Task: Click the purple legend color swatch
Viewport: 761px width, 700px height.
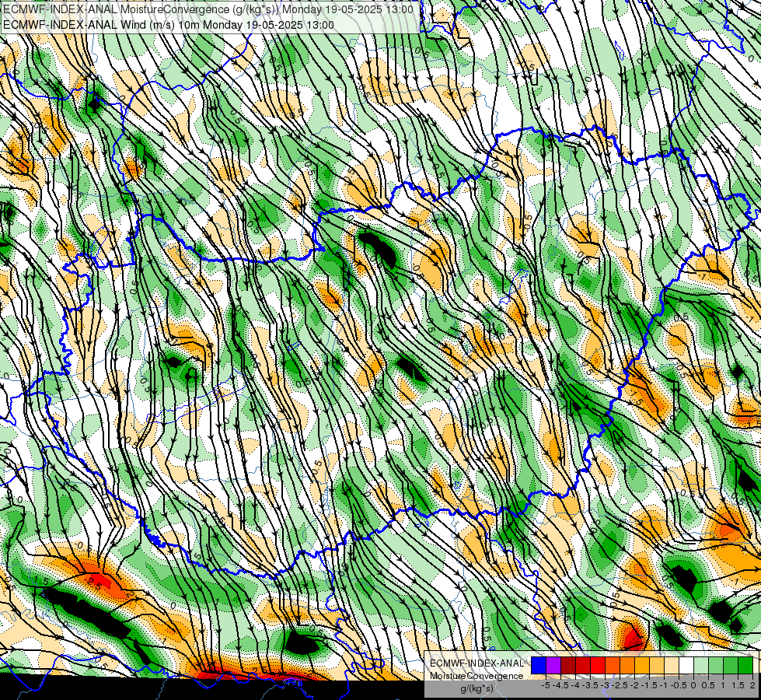Action: [x=553, y=665]
